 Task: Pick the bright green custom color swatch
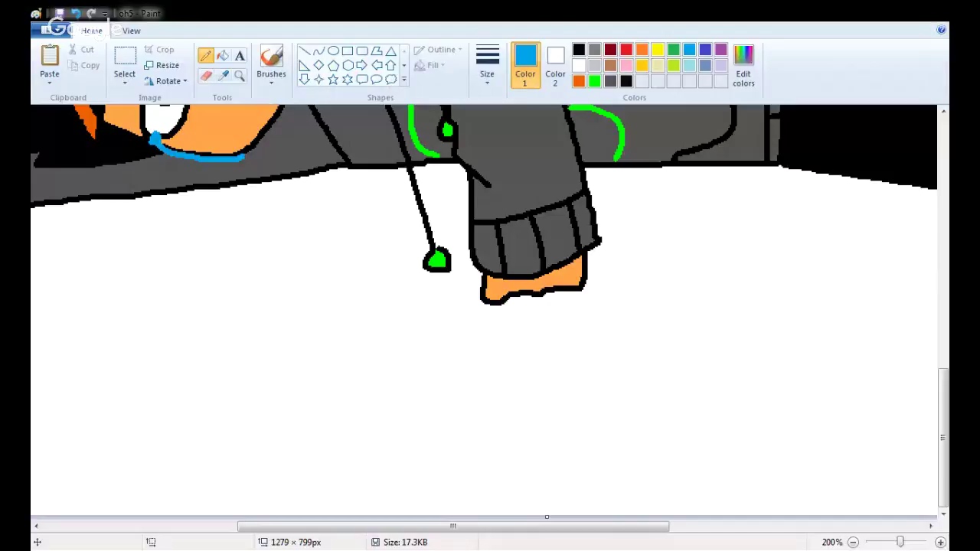coord(595,82)
